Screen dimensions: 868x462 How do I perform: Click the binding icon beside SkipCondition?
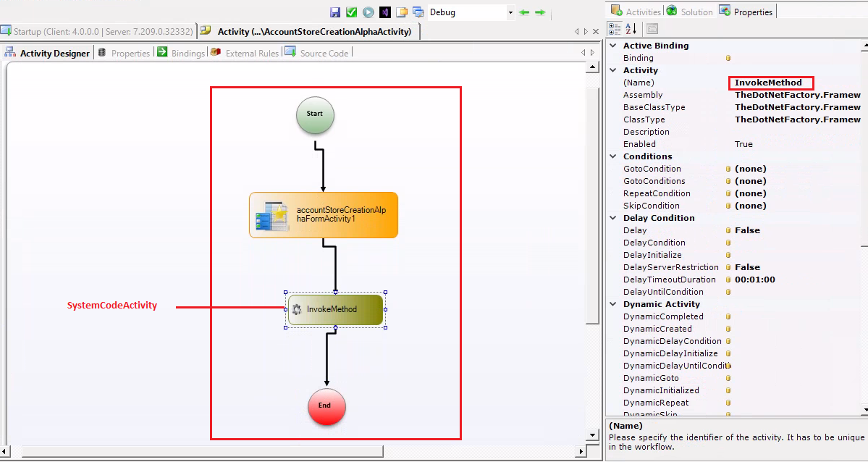click(x=728, y=206)
